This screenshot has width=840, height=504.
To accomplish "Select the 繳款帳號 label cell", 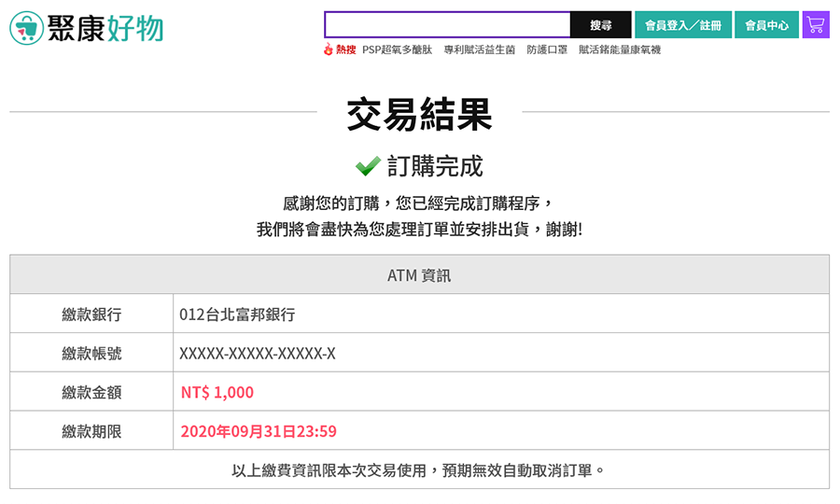I will pos(91,354).
